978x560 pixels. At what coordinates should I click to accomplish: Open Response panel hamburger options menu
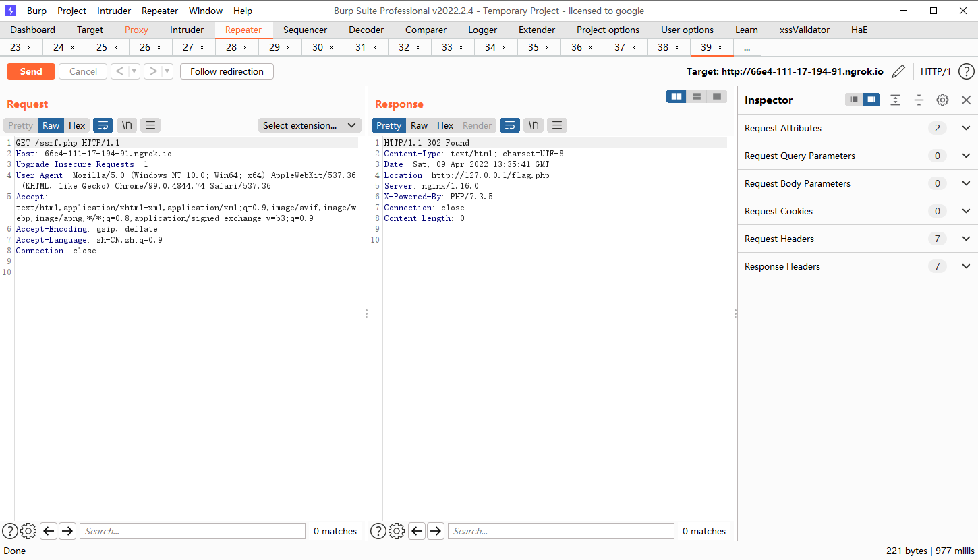(x=557, y=125)
